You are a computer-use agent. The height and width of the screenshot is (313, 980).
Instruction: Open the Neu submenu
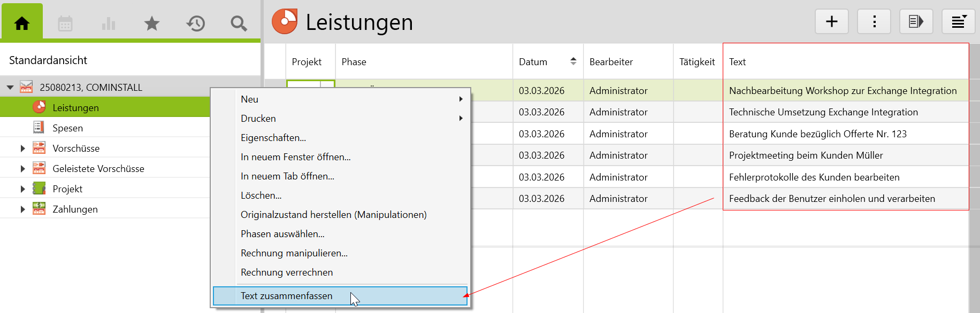pos(250,99)
